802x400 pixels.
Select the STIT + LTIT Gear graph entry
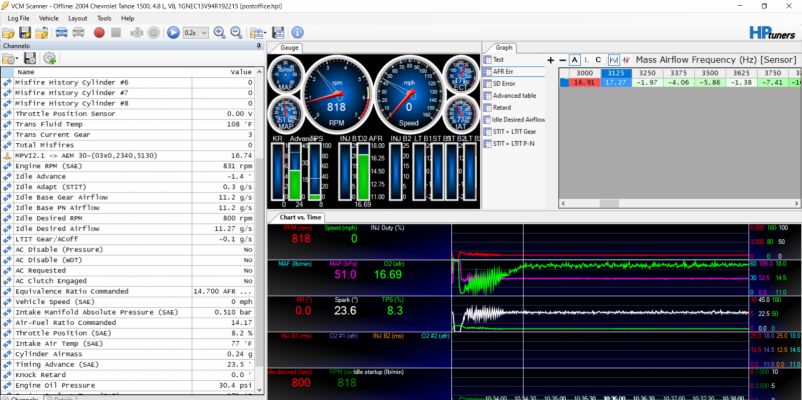tap(514, 131)
